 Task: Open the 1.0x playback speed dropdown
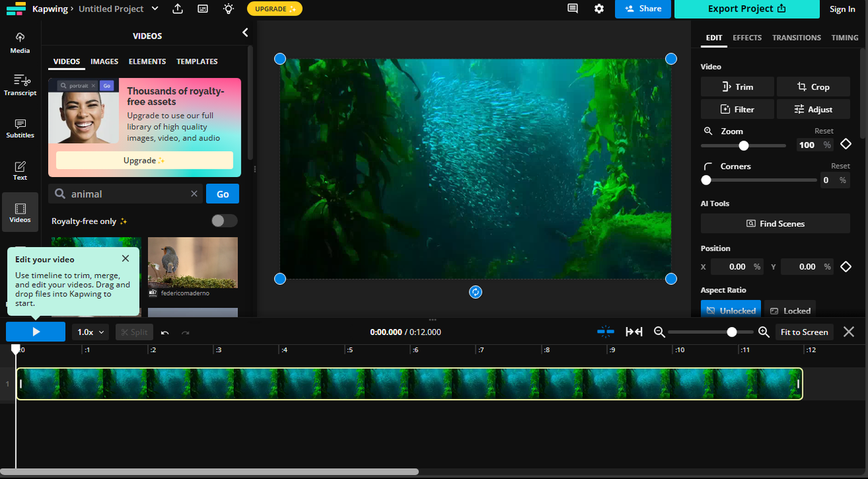90,332
